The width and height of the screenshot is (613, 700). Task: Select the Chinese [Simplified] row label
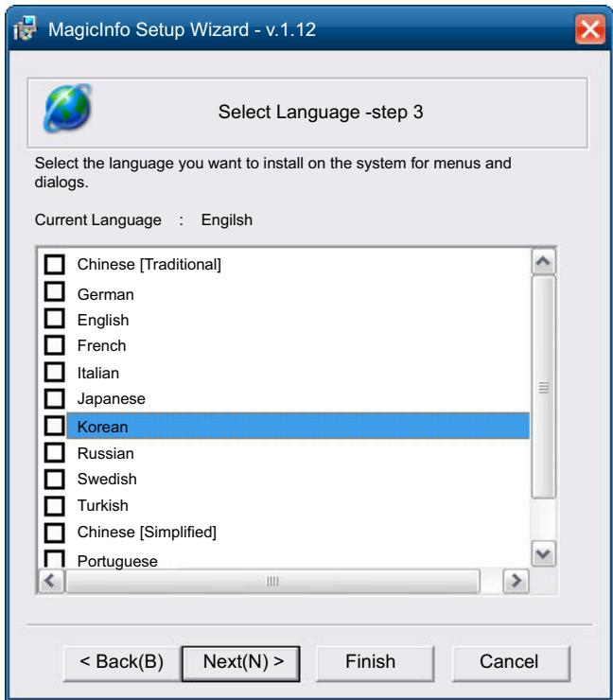(147, 533)
